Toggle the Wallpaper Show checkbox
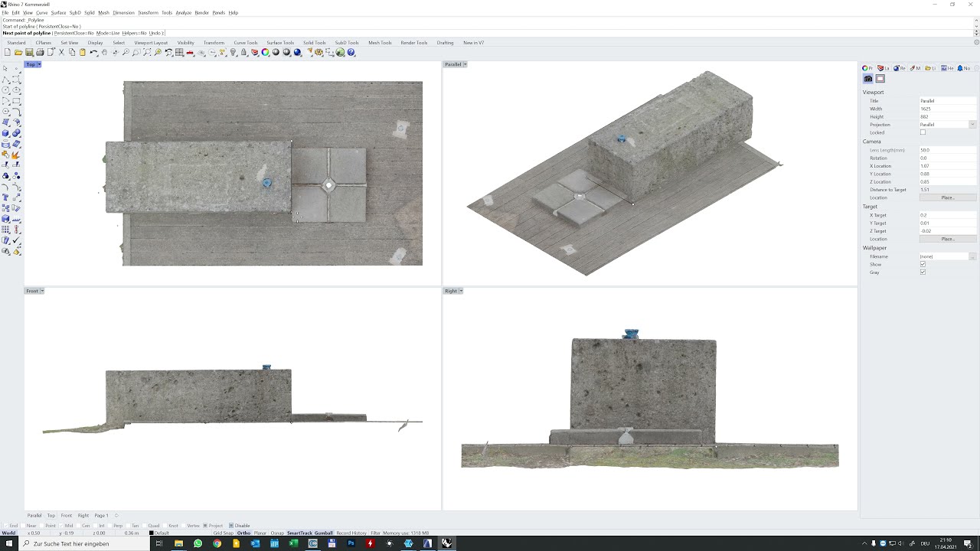 click(x=923, y=264)
